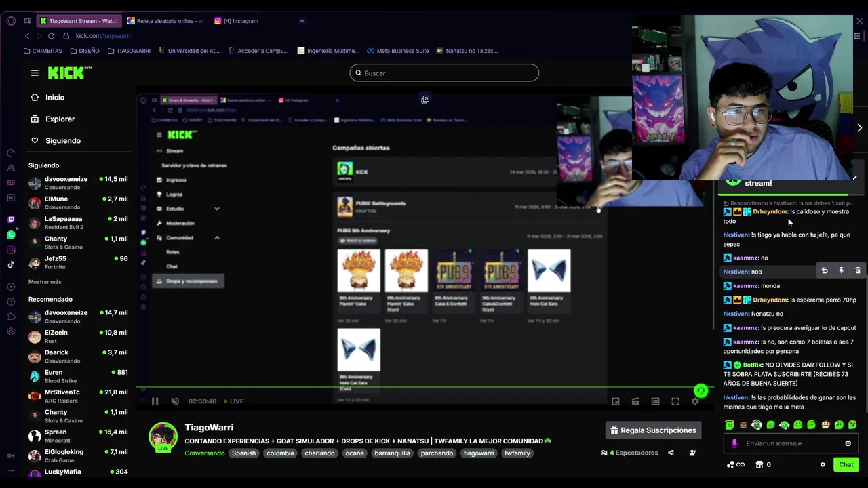The image size is (868, 488).
Task: Toggle theater mode in player
Action: click(655, 401)
